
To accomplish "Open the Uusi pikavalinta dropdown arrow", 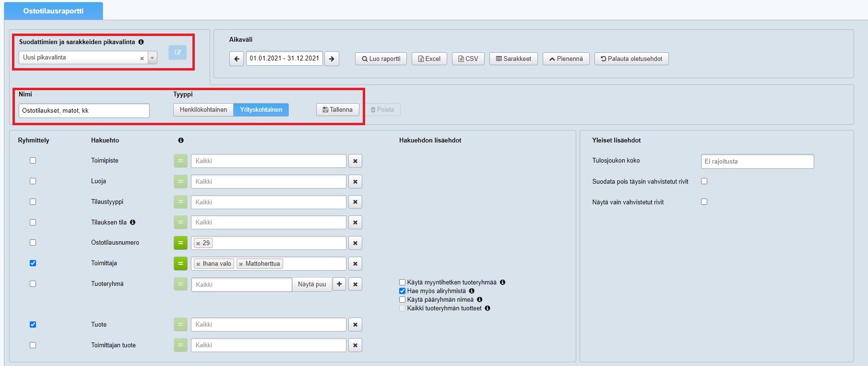I will 152,58.
